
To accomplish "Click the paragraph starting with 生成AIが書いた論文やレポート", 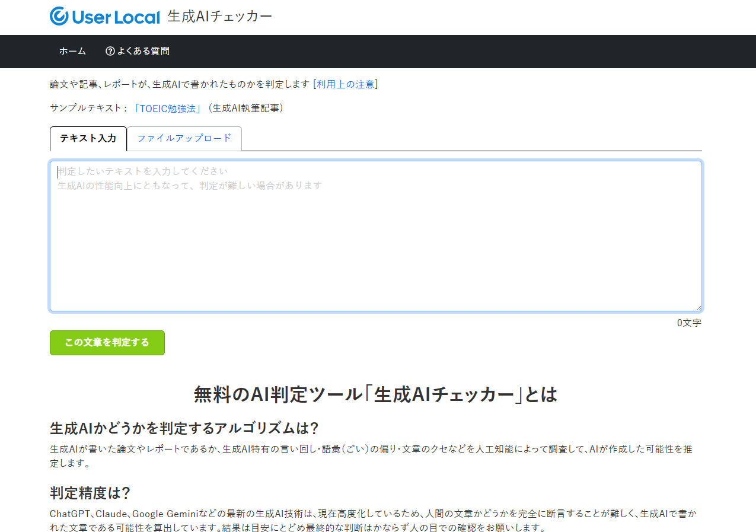I will click(371, 455).
